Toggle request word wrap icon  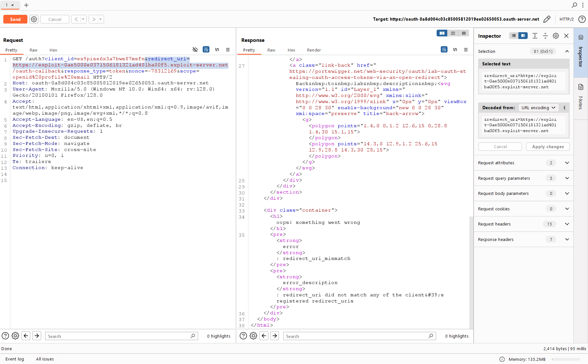[206, 50]
